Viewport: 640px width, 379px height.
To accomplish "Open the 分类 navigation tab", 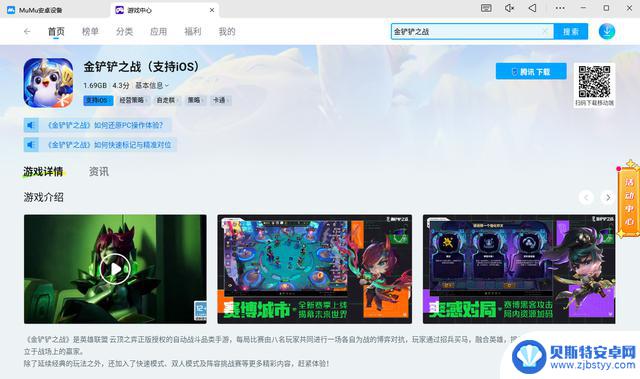I will pos(124,31).
